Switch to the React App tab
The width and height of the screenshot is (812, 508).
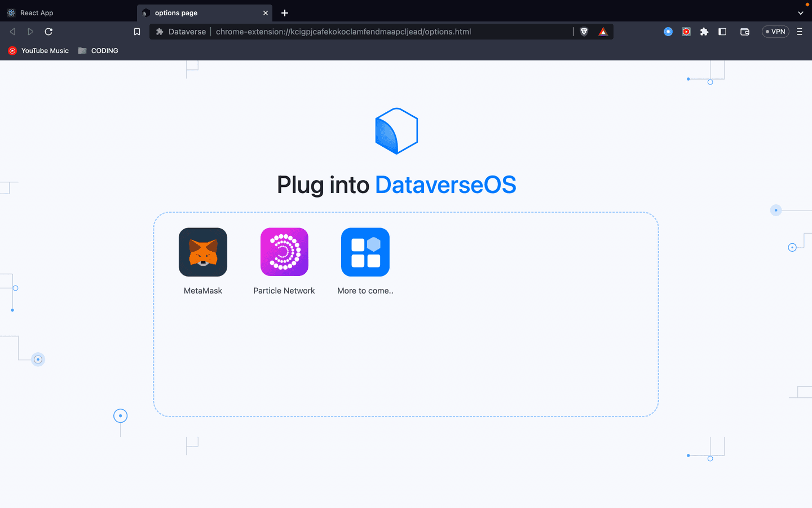point(68,13)
